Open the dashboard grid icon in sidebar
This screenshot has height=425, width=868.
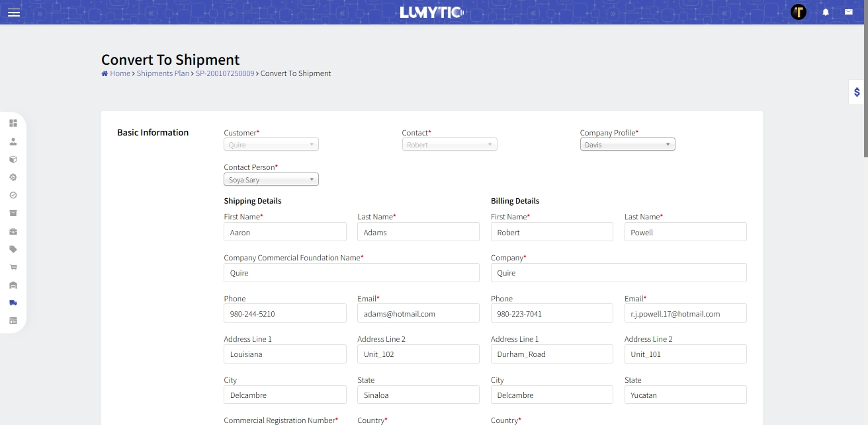click(x=13, y=123)
